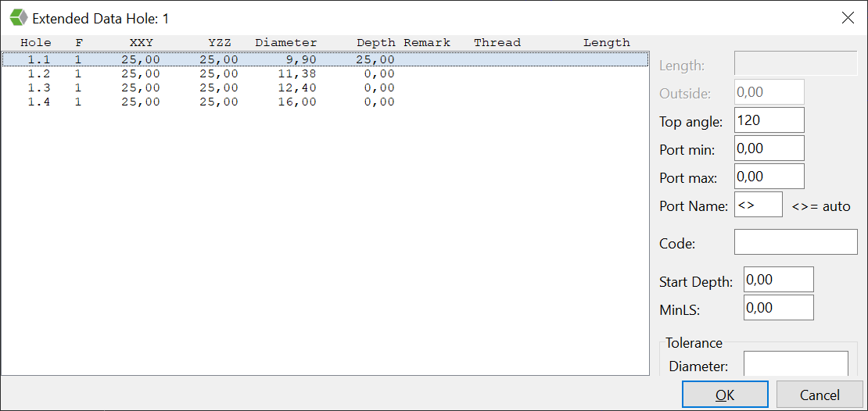This screenshot has height=411, width=868.
Task: Select hole row 1.4
Action: point(325,102)
